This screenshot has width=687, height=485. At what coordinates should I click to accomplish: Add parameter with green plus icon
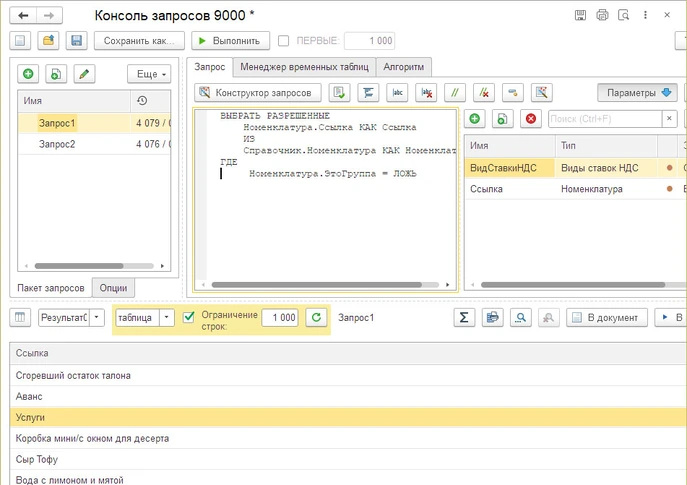[475, 119]
